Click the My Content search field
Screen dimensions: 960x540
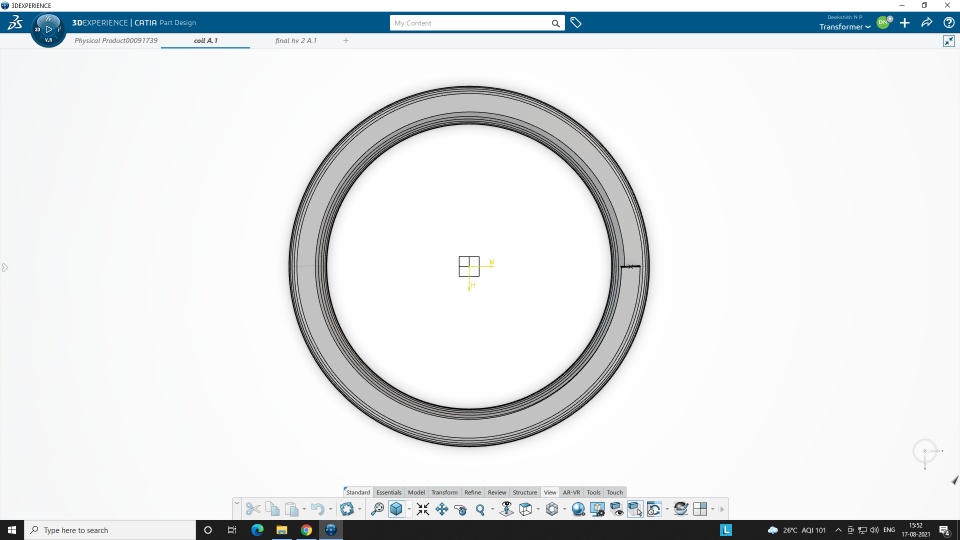(x=469, y=23)
